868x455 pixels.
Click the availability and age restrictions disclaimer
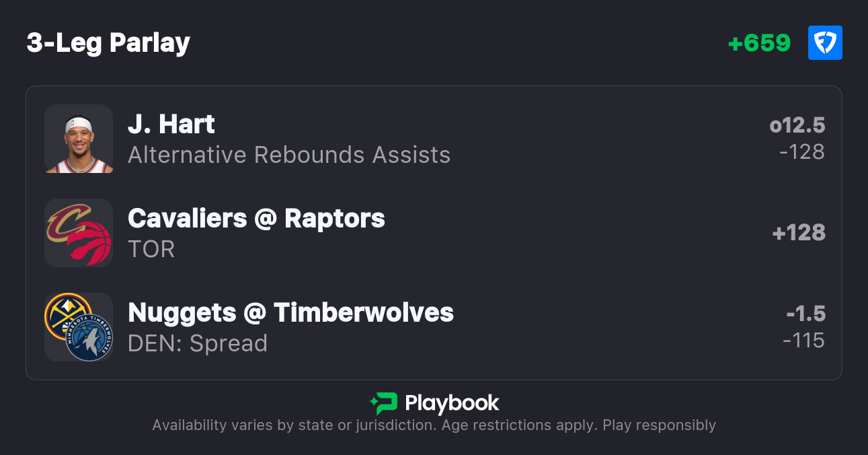coord(434,425)
